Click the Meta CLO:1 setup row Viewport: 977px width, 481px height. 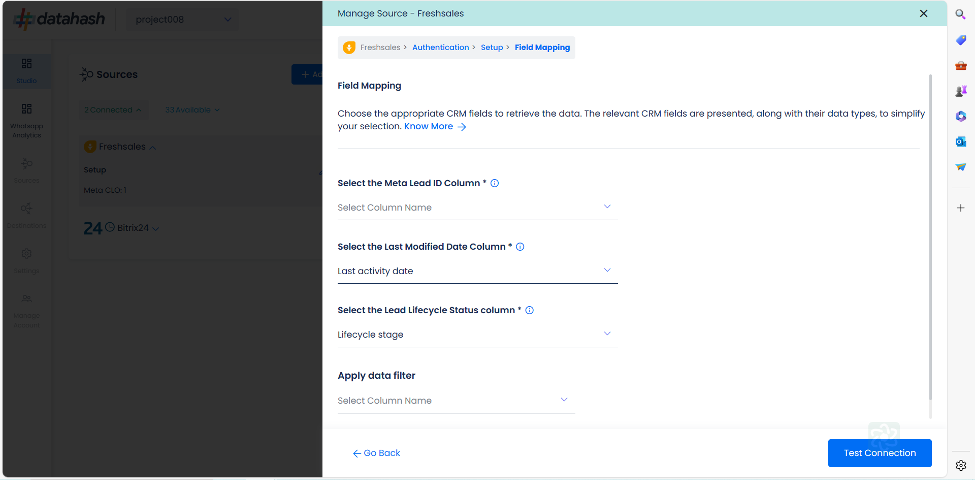(105, 190)
